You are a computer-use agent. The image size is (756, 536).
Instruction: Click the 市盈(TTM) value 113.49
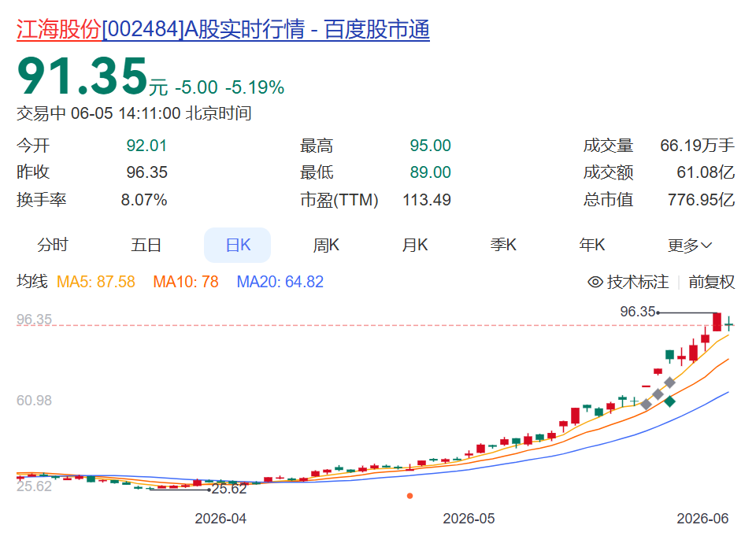pos(427,200)
